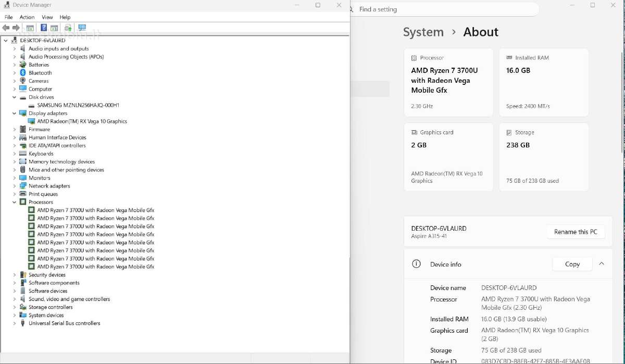Expand Audio inputs and outputs
Viewport: 625px width, 364px height.
point(15,48)
